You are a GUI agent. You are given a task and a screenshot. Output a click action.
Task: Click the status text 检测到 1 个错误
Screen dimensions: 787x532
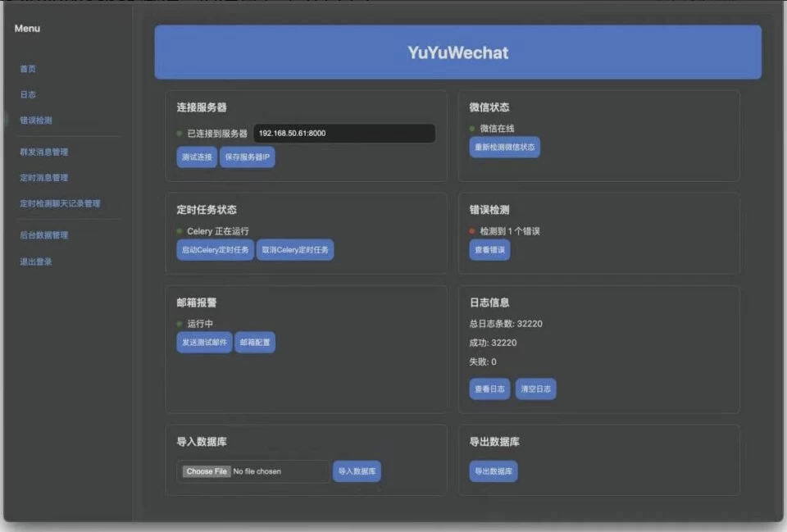509,231
